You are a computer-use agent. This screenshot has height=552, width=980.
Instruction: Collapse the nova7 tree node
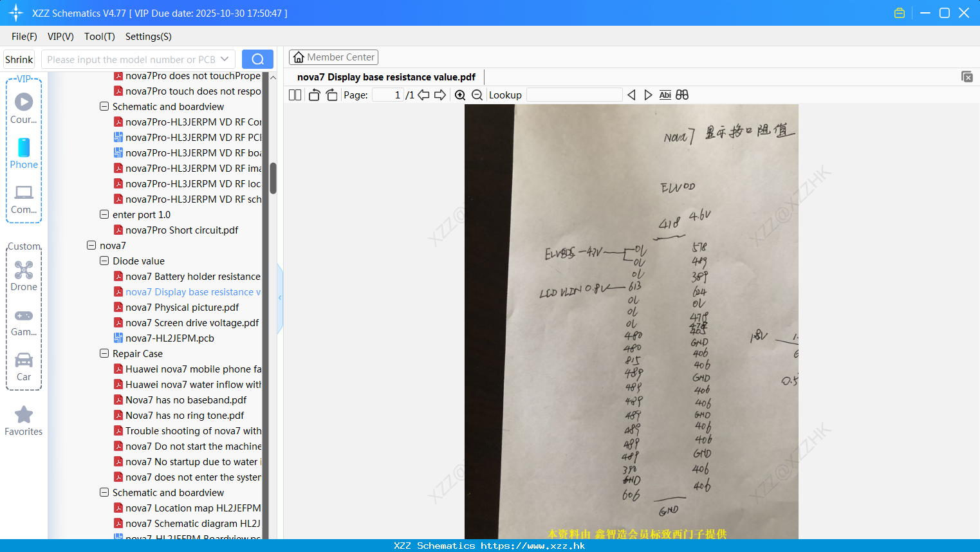pyautogui.click(x=91, y=245)
